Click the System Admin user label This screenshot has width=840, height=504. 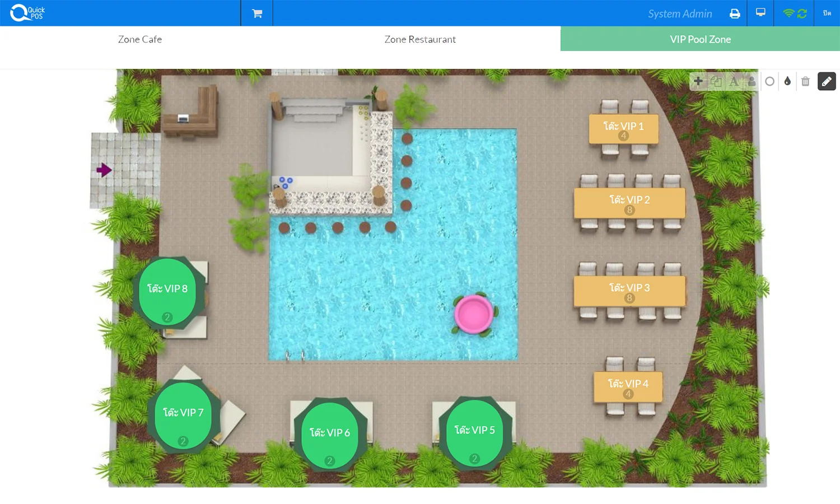(680, 13)
